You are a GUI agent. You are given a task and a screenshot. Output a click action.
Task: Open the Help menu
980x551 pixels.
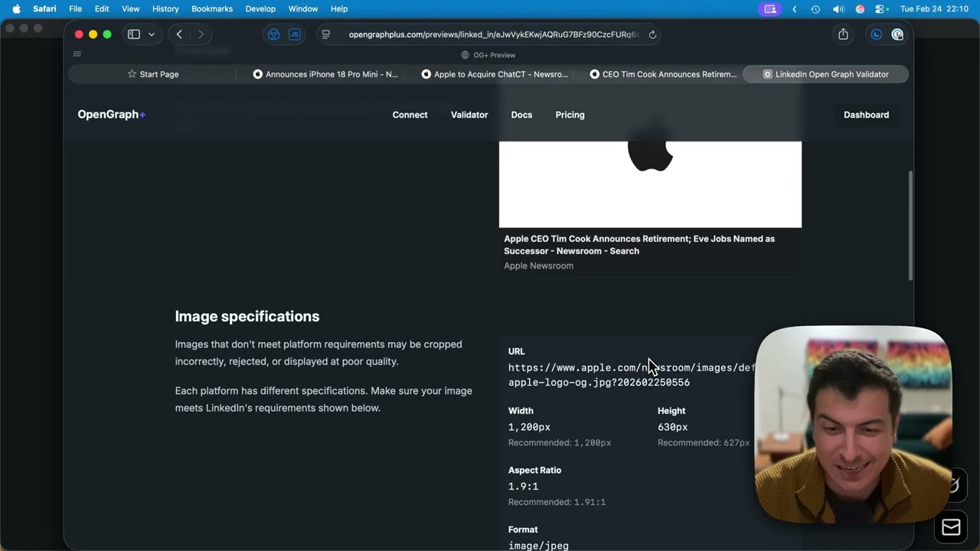(339, 9)
